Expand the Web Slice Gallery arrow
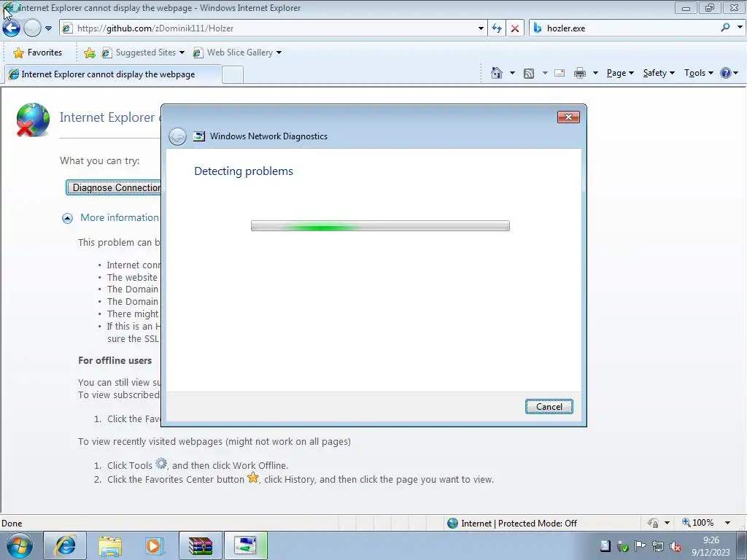Screen dimensions: 747x560 279,52
